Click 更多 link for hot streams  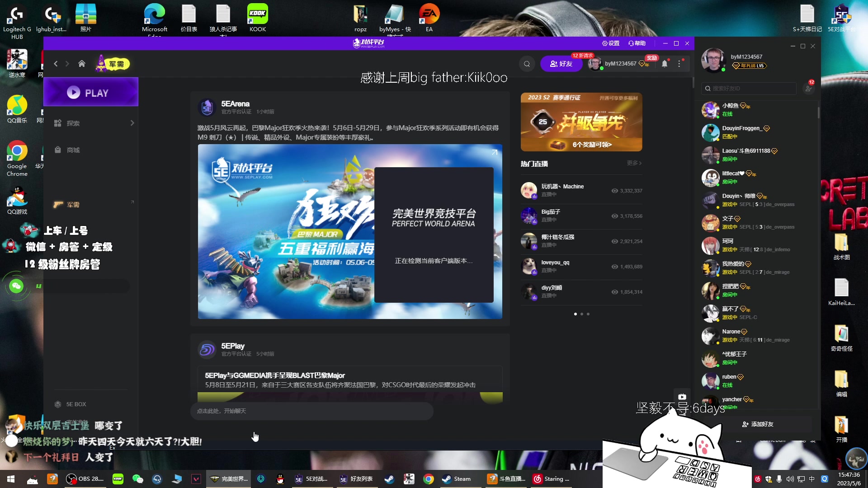[634, 163]
